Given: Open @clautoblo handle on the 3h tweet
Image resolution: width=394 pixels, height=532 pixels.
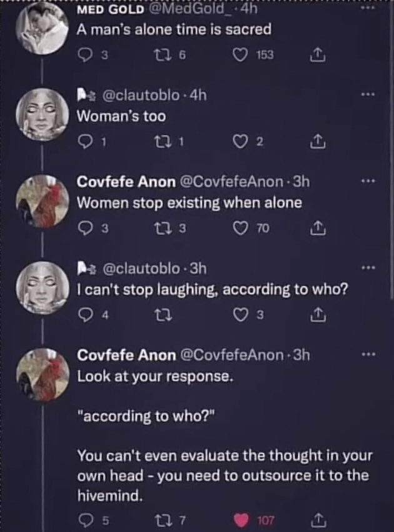Looking at the screenshot, I should [141, 269].
